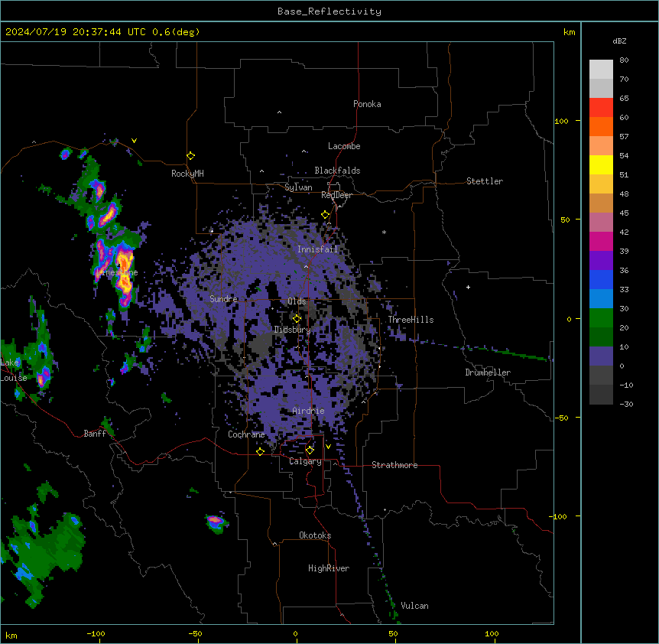Click the 80 value on the dBZ scale
The height and width of the screenshot is (644, 659).
point(624,60)
